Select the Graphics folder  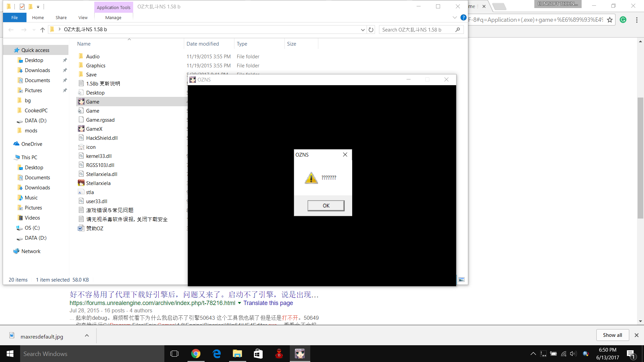[x=96, y=65]
